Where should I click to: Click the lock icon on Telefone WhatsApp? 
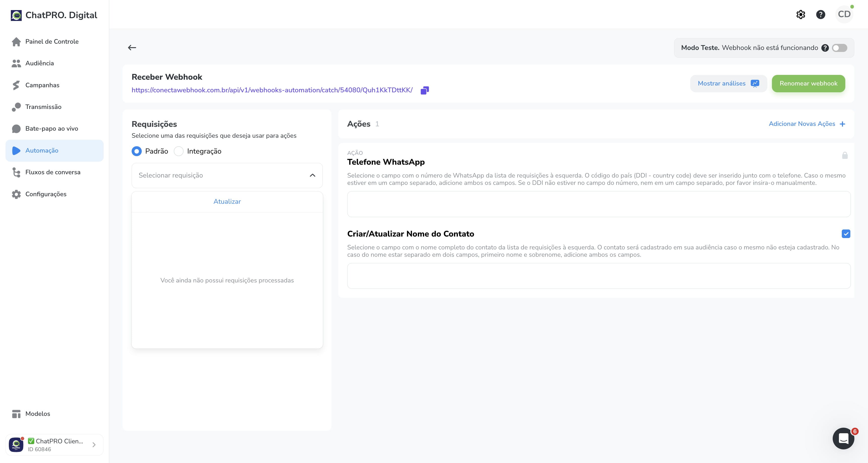(845, 155)
